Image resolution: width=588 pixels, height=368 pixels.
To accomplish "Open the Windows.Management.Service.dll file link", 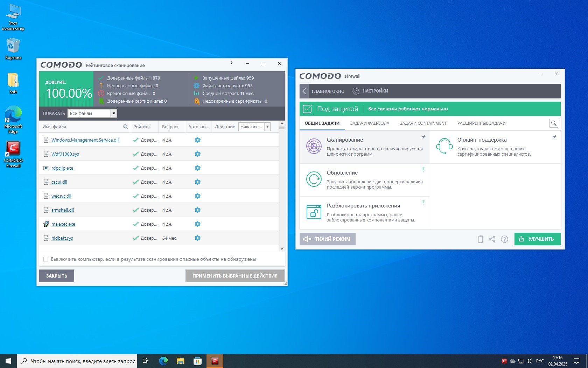I will tap(85, 140).
